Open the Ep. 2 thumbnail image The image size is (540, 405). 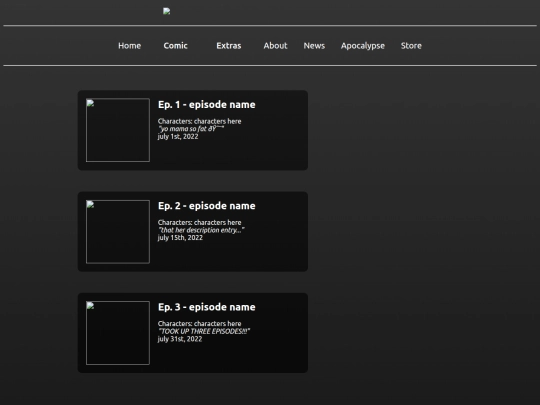pyautogui.click(x=118, y=231)
